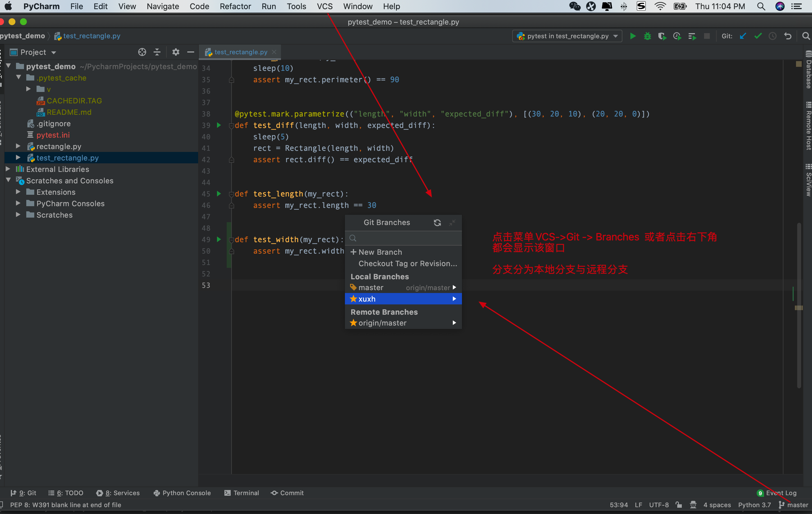812x514 pixels.
Task: Select rectangle.py in project tree
Action: tap(59, 146)
